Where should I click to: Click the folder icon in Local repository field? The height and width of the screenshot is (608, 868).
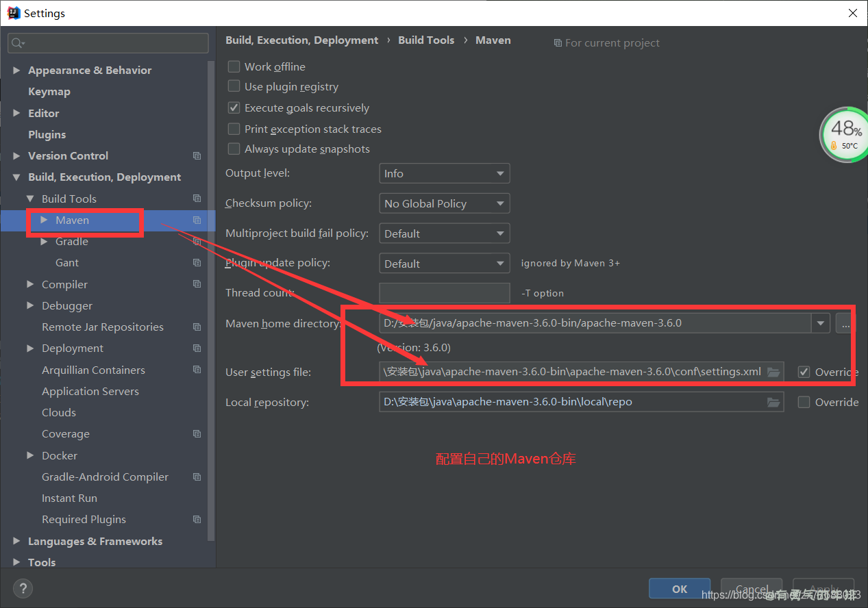coord(773,403)
